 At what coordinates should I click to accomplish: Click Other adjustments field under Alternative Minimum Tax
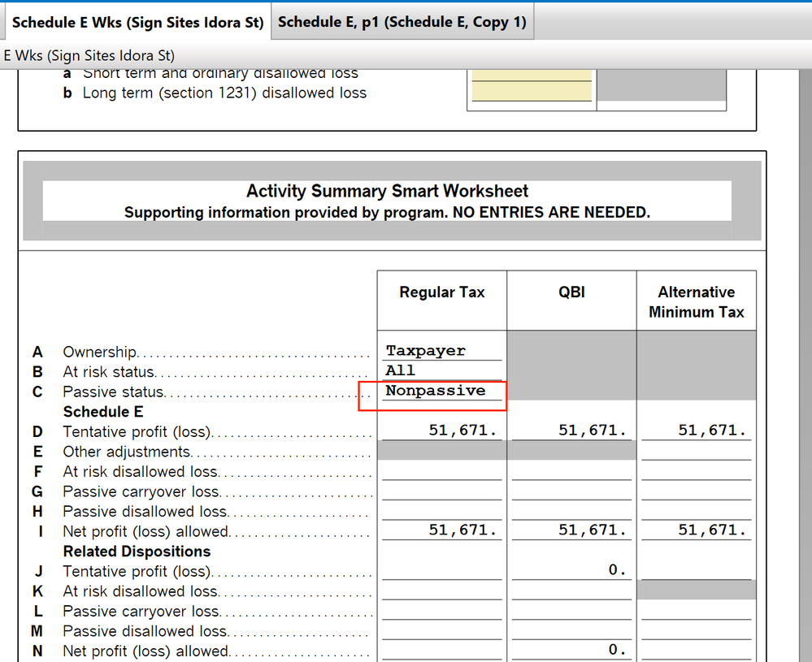(x=696, y=451)
